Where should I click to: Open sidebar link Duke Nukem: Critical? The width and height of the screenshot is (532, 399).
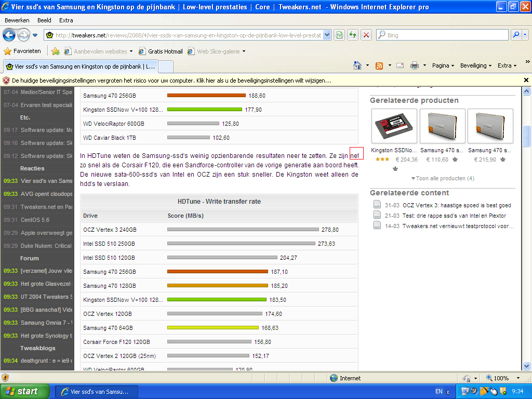coord(46,246)
